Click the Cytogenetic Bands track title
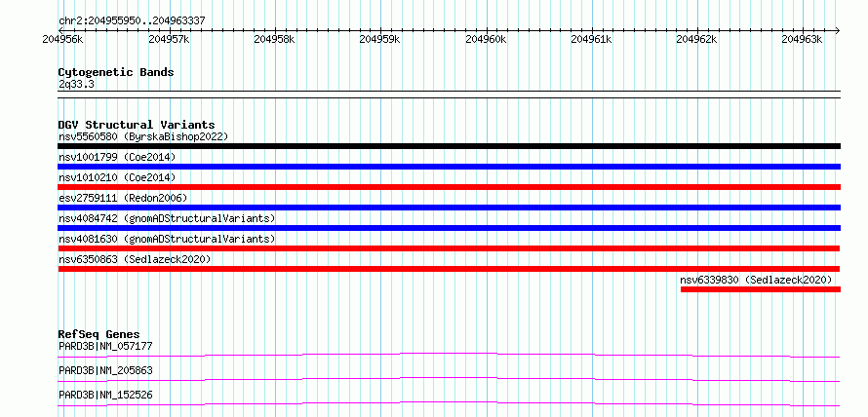 pyautogui.click(x=116, y=72)
